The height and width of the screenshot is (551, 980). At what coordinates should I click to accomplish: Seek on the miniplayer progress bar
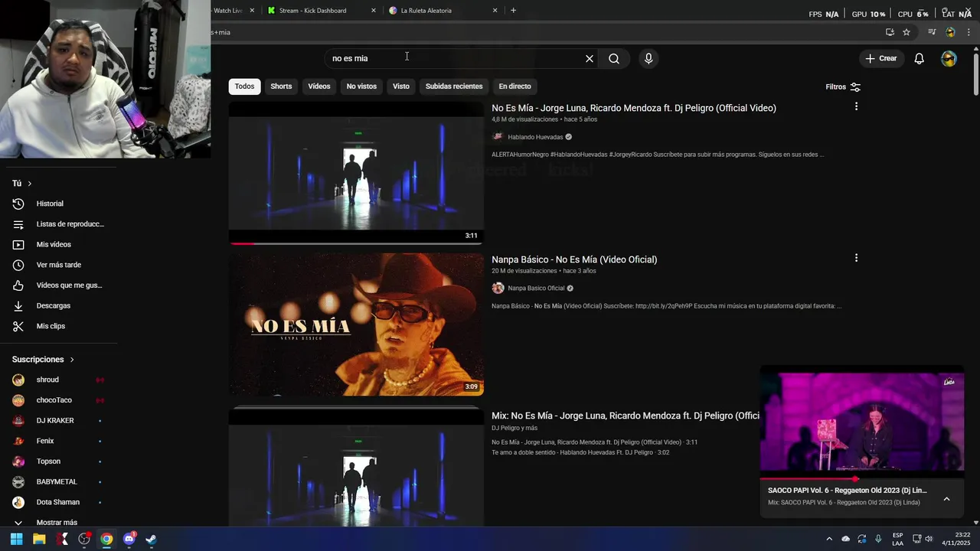click(861, 479)
